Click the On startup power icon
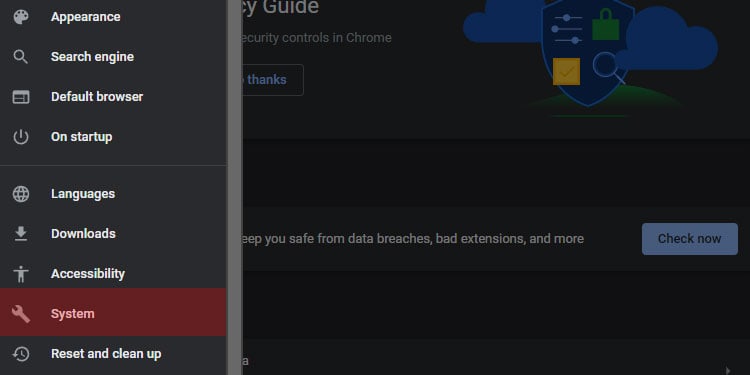The width and height of the screenshot is (750, 375). (21, 137)
